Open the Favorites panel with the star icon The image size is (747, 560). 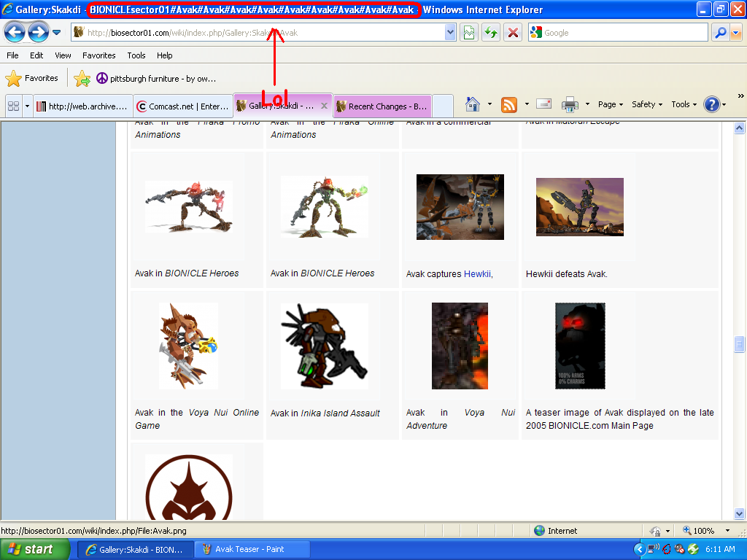click(x=15, y=78)
